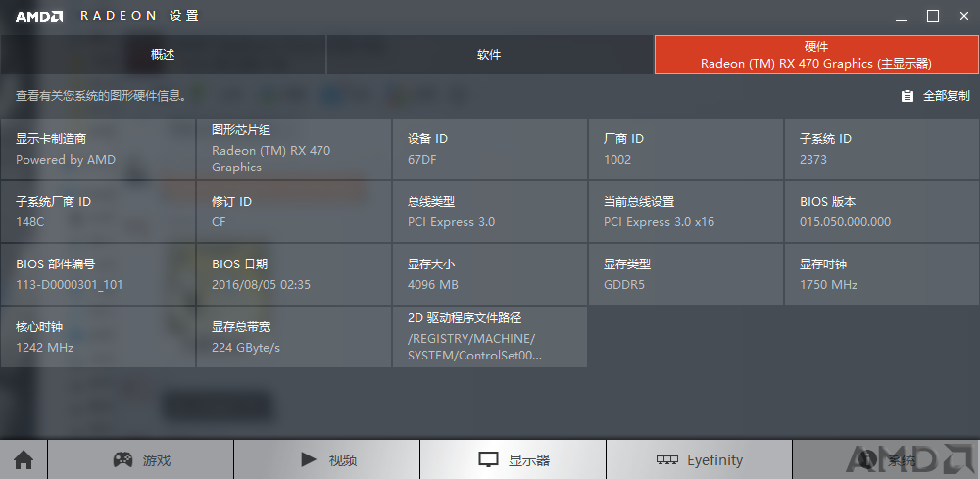Click the 修订 ID value CF
Image resolution: width=980 pixels, height=479 pixels.
pos(219,222)
